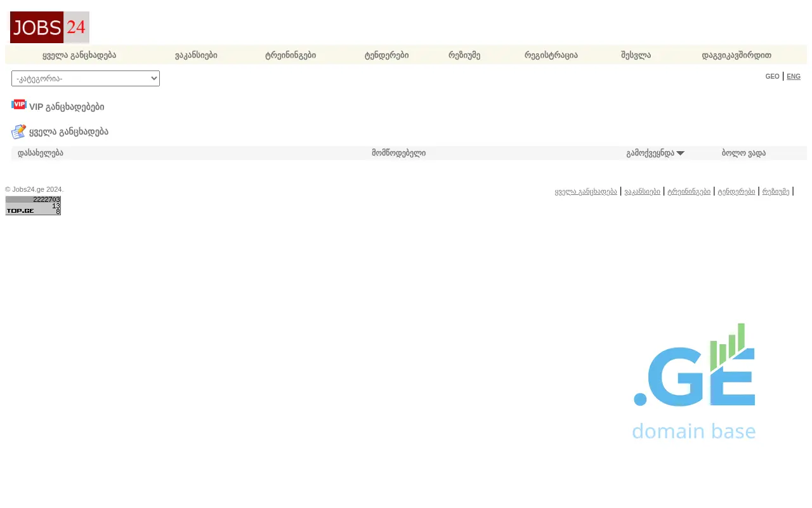The image size is (812, 508).
Task: Click the JOBS 24 logo
Action: (x=49, y=27)
